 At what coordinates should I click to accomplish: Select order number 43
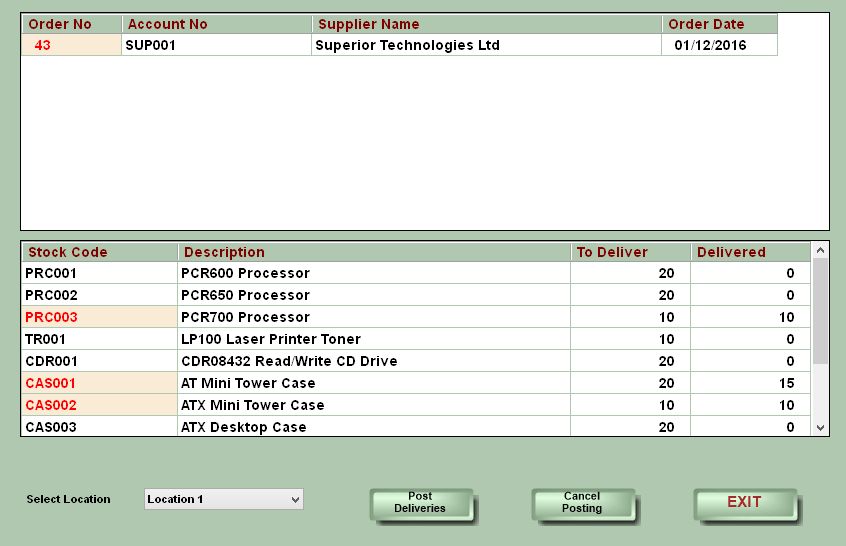tap(71, 45)
